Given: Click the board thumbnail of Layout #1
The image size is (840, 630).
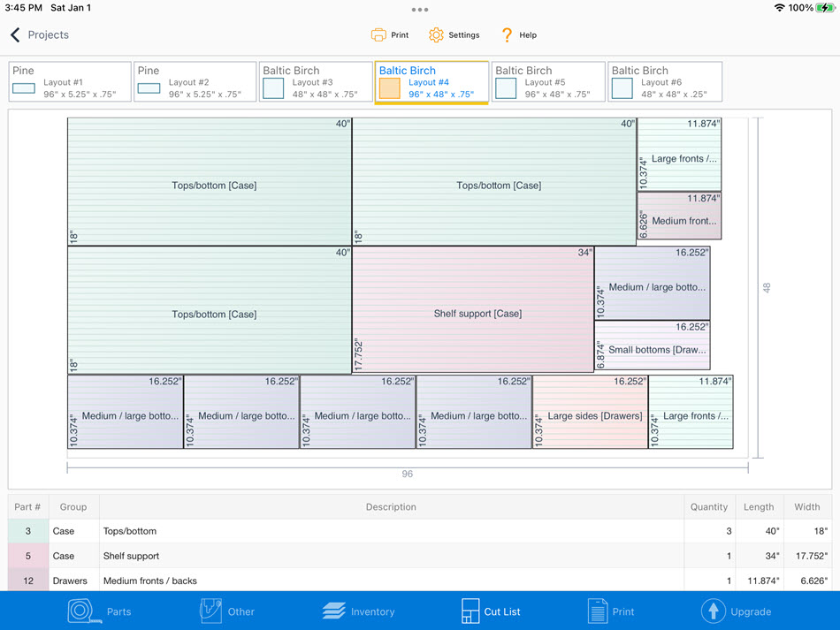Looking at the screenshot, I should tap(24, 88).
